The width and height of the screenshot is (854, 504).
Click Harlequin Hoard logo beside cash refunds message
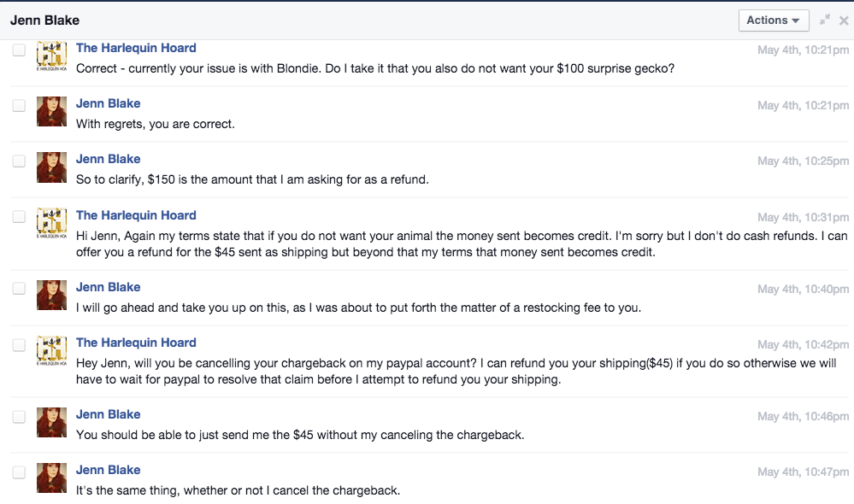52,223
